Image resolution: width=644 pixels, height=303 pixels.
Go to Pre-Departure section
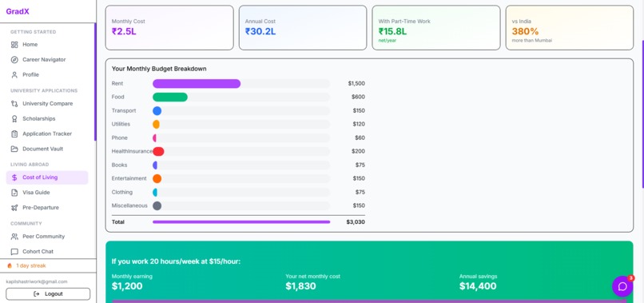(47, 208)
